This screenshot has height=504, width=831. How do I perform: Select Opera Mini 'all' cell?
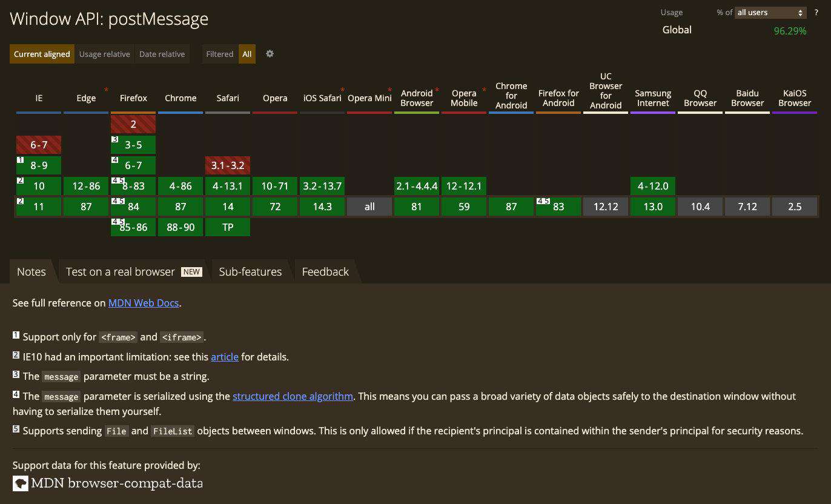click(369, 207)
